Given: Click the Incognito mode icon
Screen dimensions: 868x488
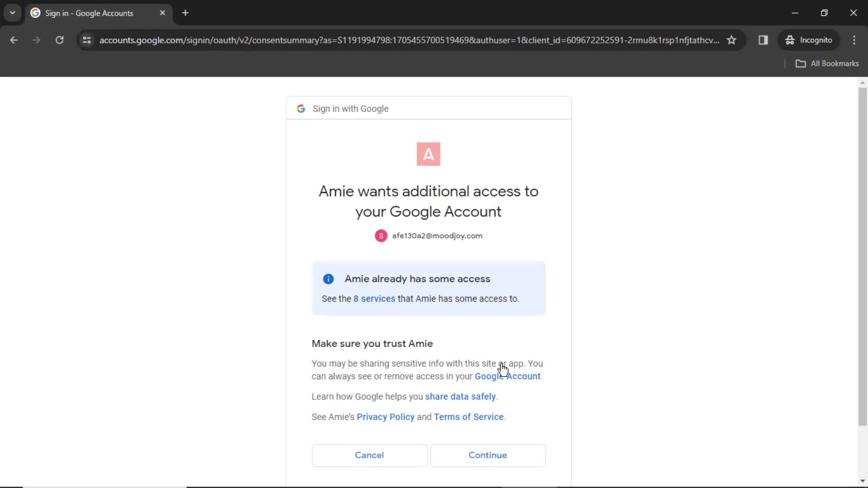Looking at the screenshot, I should [x=789, y=40].
